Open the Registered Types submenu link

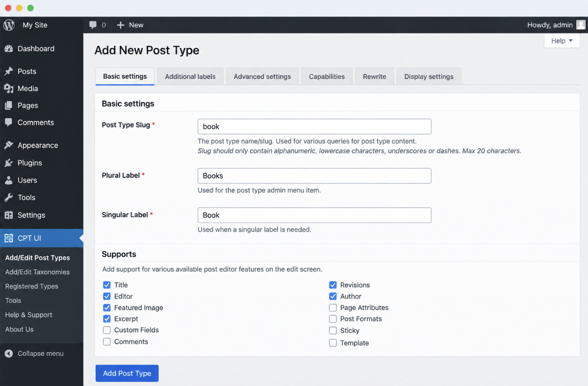(32, 286)
